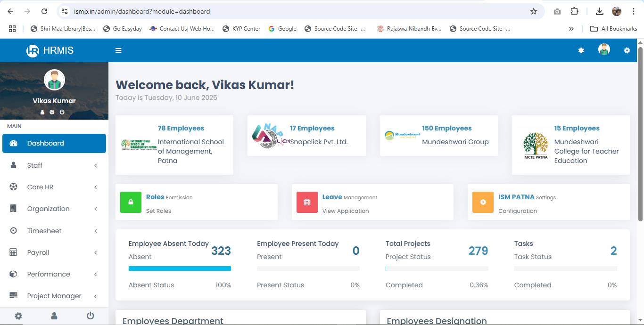Click the asterisk icon in top header
The image size is (644, 325).
coord(581,50)
